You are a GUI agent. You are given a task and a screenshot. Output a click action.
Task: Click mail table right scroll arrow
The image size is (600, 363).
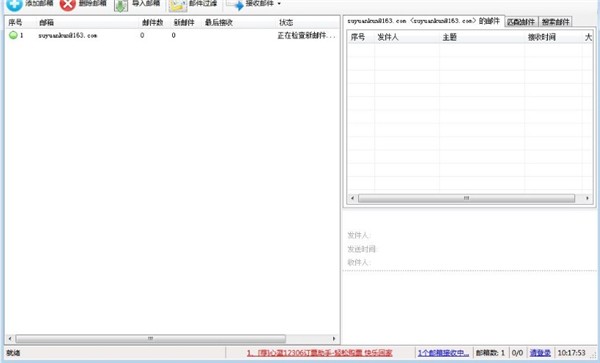pos(587,198)
